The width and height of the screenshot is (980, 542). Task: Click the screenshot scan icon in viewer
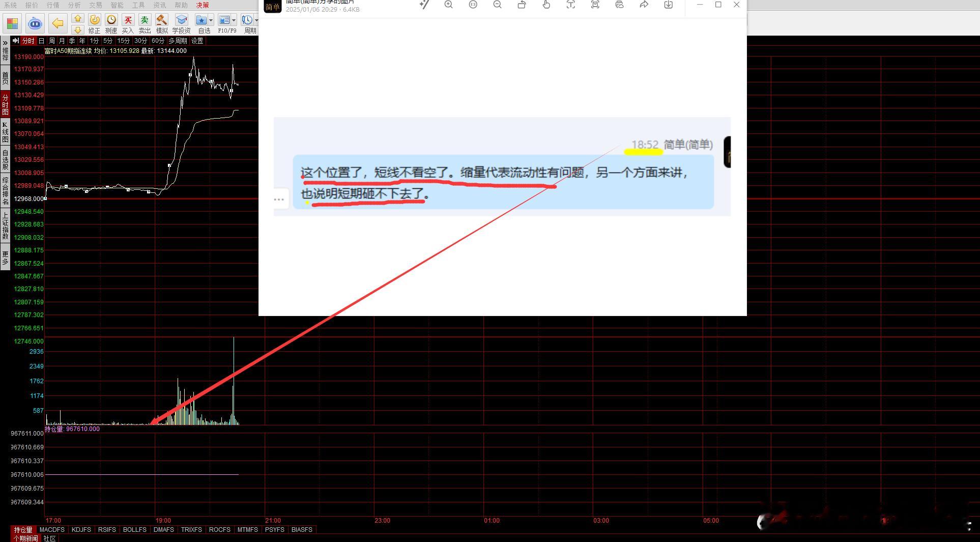point(595,5)
